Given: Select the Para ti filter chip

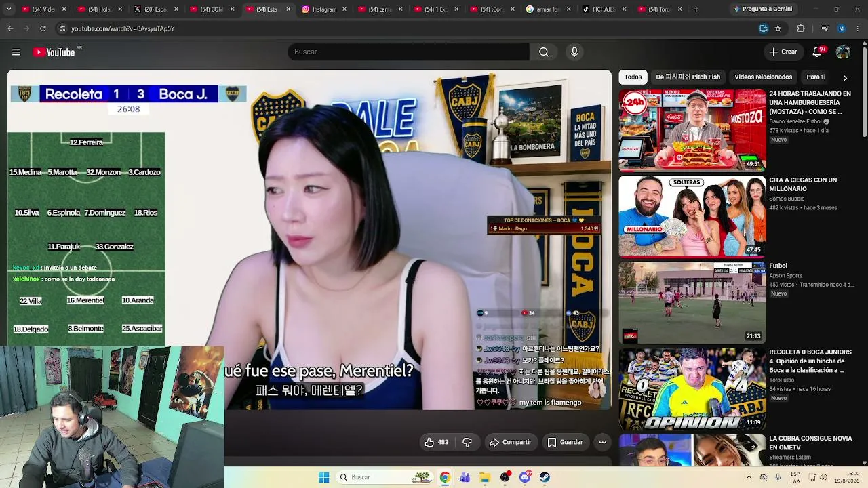Looking at the screenshot, I should click(816, 77).
